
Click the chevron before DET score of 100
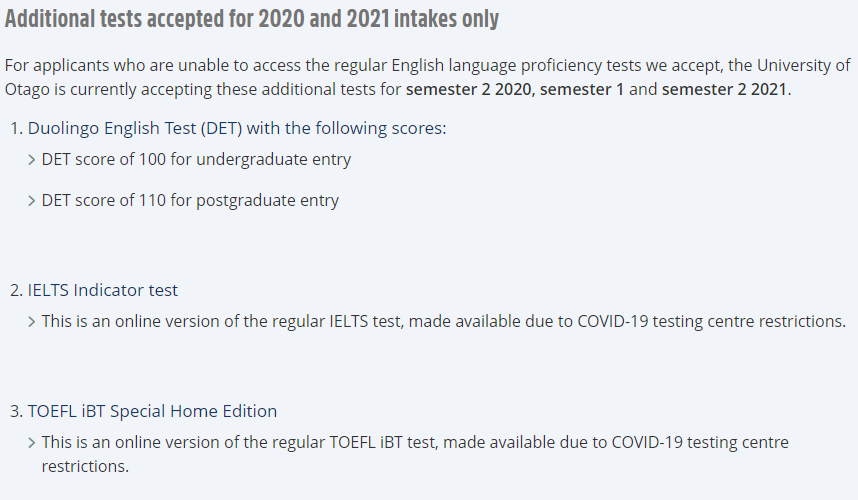click(33, 160)
